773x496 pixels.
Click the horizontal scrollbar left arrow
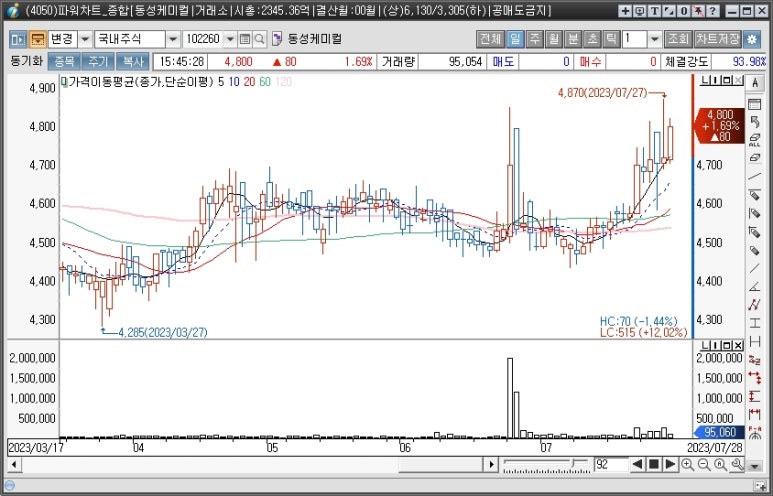point(14,464)
